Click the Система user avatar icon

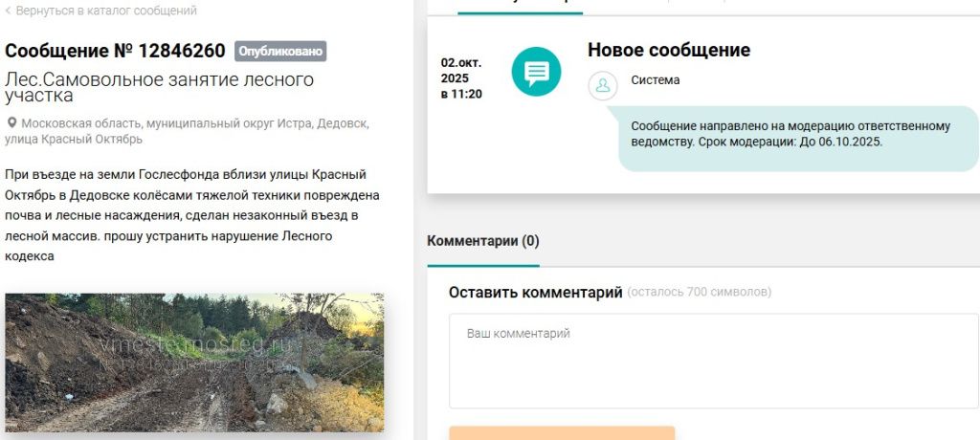point(603,84)
